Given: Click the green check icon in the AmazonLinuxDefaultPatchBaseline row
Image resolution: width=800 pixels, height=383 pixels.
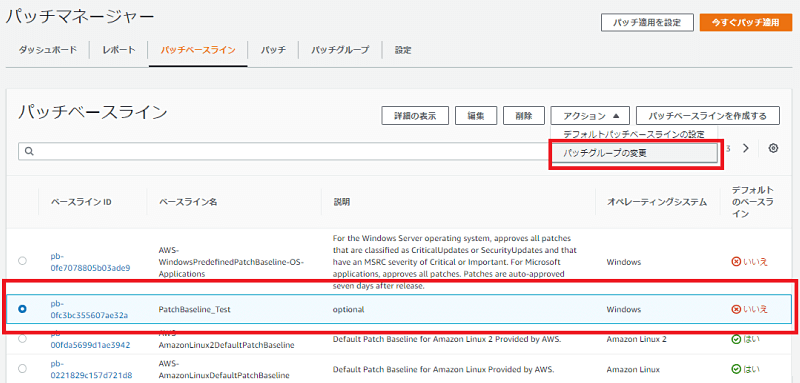Looking at the screenshot, I should (735, 369).
